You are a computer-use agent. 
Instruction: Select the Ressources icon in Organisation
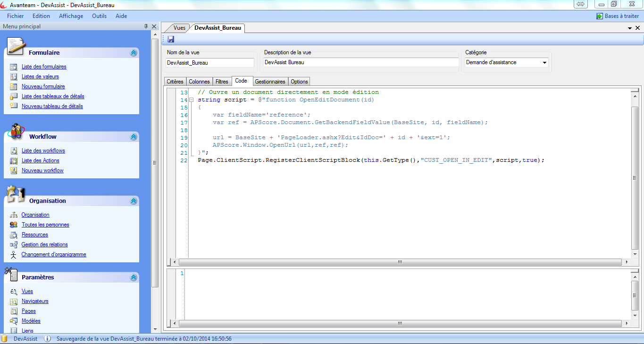pyautogui.click(x=14, y=235)
